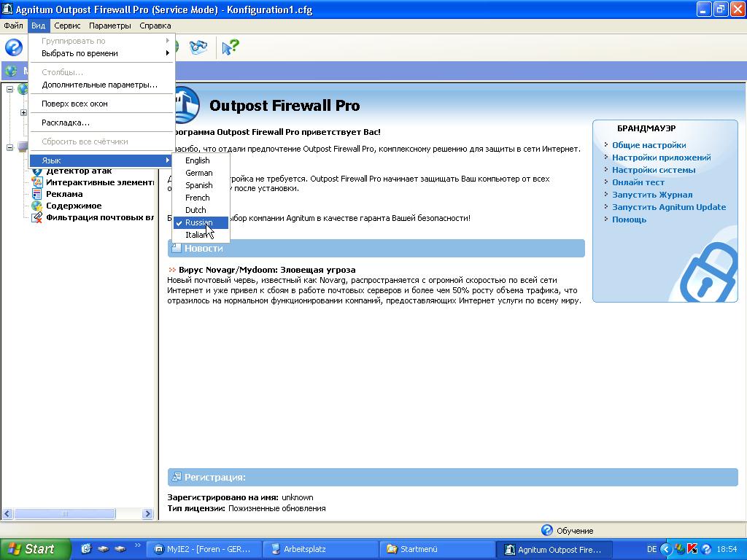
Task: Click the globe icon in blue header bar
Action: coord(11,71)
